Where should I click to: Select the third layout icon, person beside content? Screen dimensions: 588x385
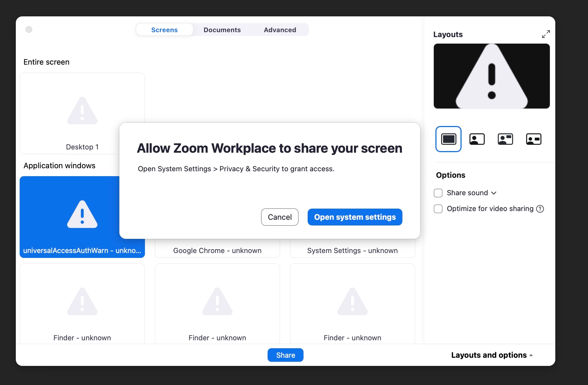coord(505,139)
